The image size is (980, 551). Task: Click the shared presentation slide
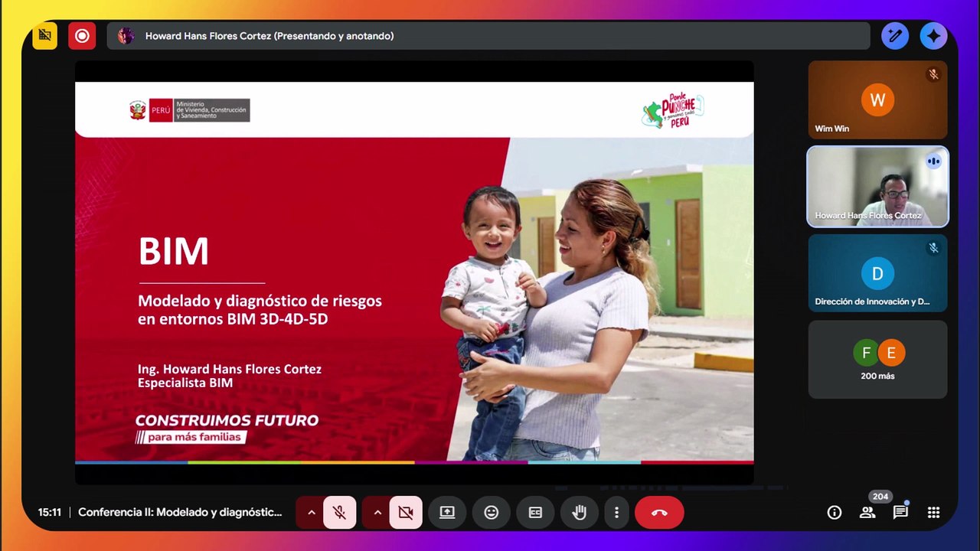[414, 272]
